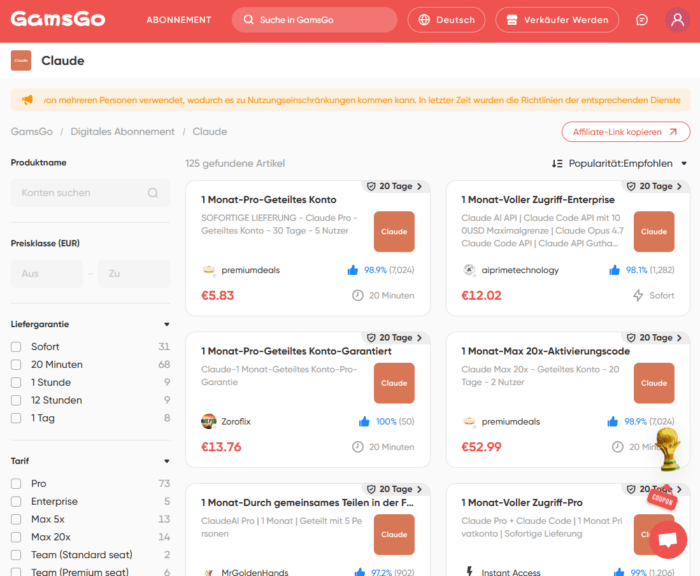This screenshot has width=700, height=576.
Task: Select the clock icon beside 20 Minuten on the €13.76 card
Action: click(358, 447)
